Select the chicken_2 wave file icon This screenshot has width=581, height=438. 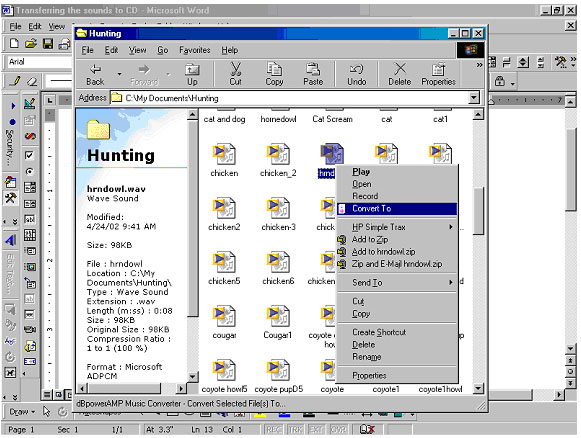[278, 155]
